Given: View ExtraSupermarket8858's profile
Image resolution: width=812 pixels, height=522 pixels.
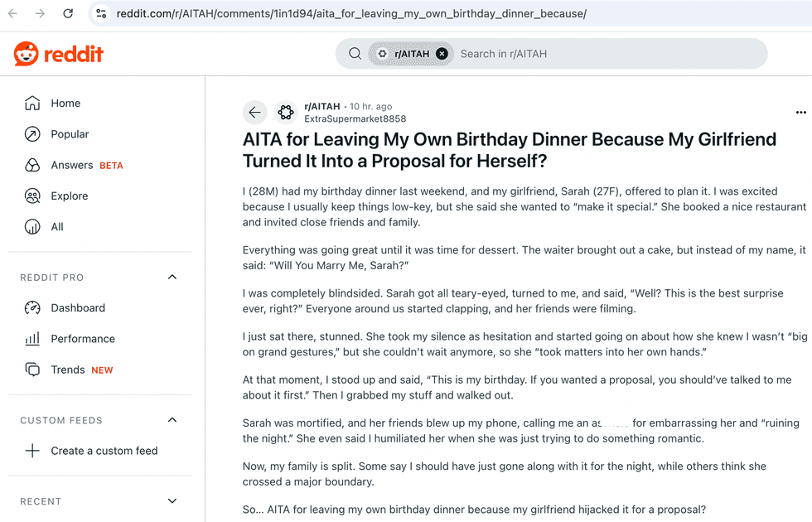Looking at the screenshot, I should pos(355,118).
